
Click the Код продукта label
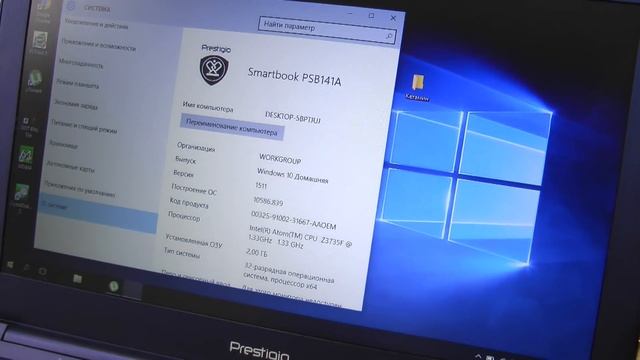189,202
